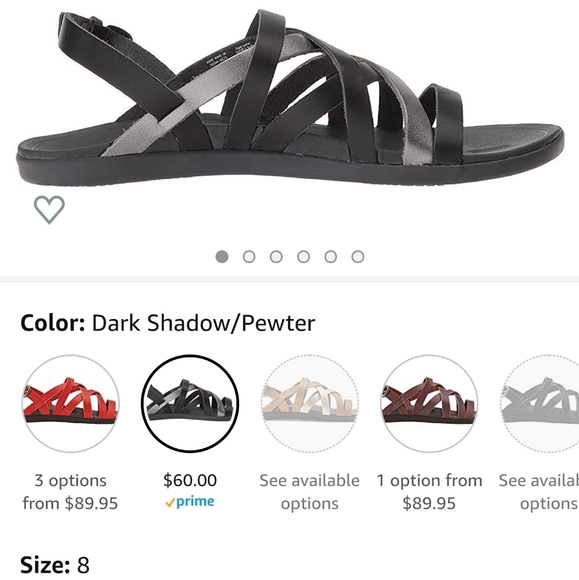Choose the beige sandal color option
The width and height of the screenshot is (579, 580).
[310, 404]
